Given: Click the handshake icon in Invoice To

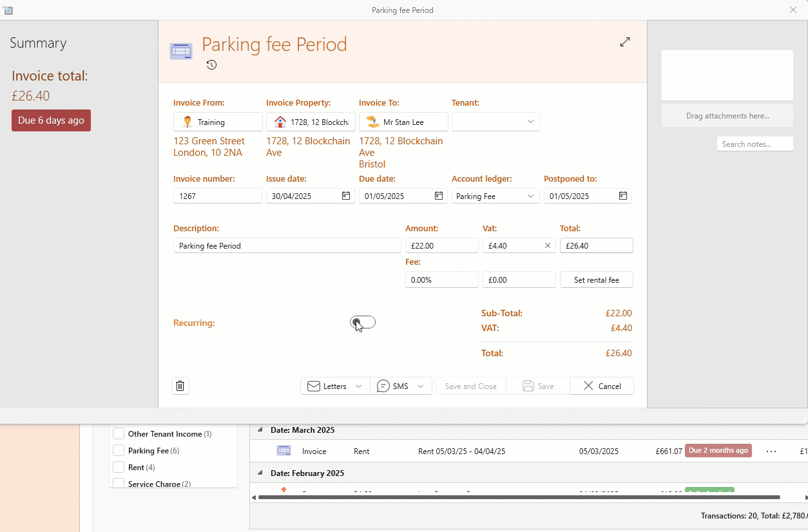Looking at the screenshot, I should coord(372,122).
